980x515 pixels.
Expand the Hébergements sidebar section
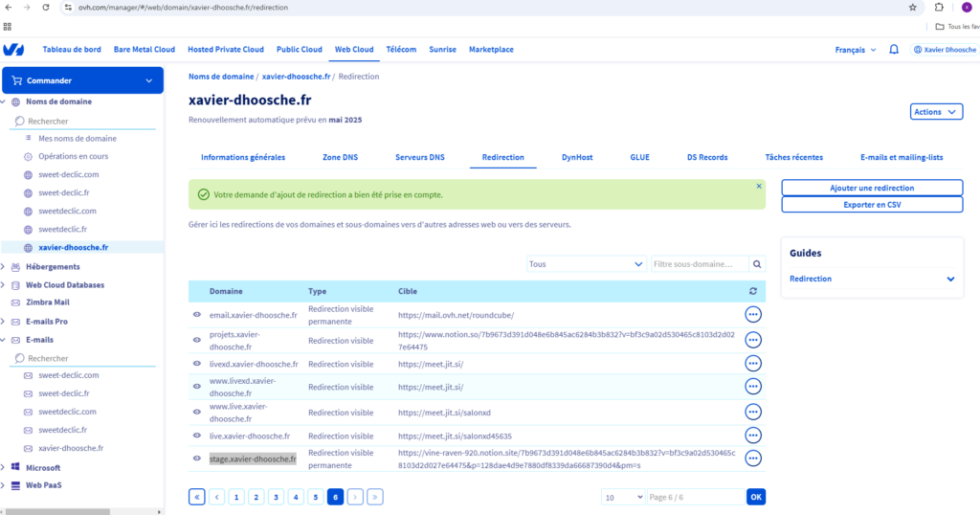pyautogui.click(x=4, y=267)
